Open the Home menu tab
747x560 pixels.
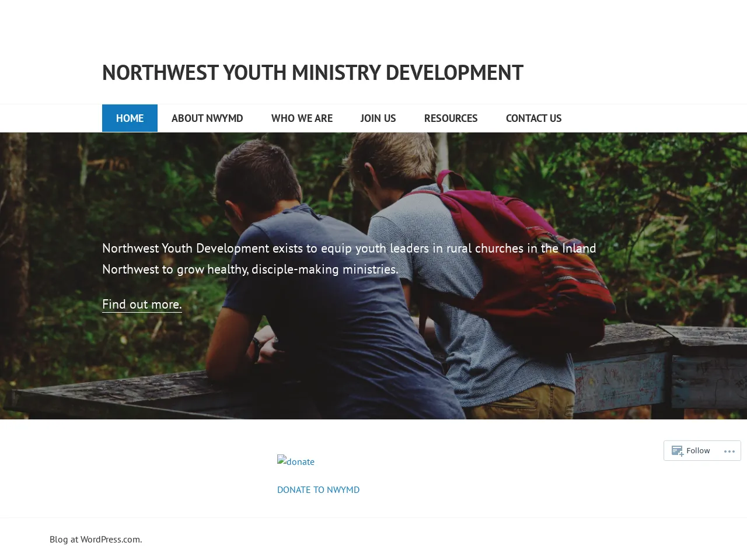(130, 118)
